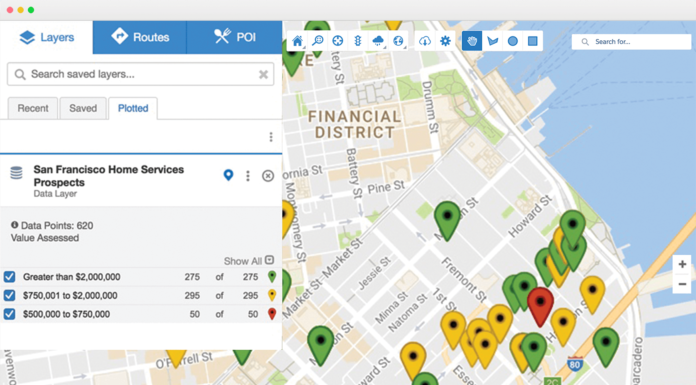Click FINANCIAL DISTRICT map label

point(354,124)
